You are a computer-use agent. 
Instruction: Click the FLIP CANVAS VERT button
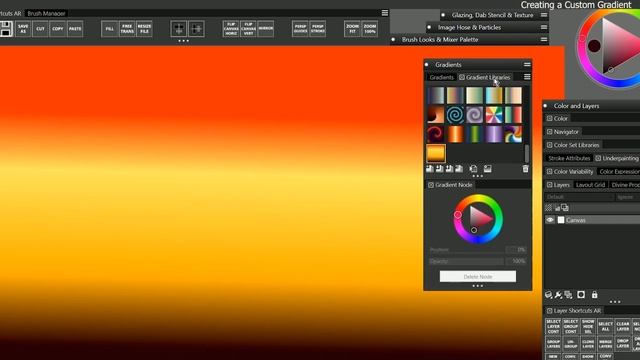pos(248,29)
